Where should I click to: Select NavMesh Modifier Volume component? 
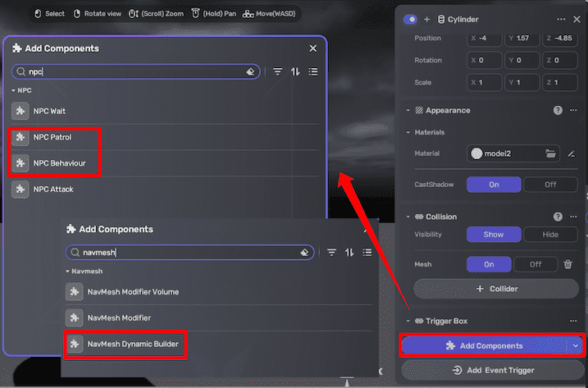click(x=219, y=292)
